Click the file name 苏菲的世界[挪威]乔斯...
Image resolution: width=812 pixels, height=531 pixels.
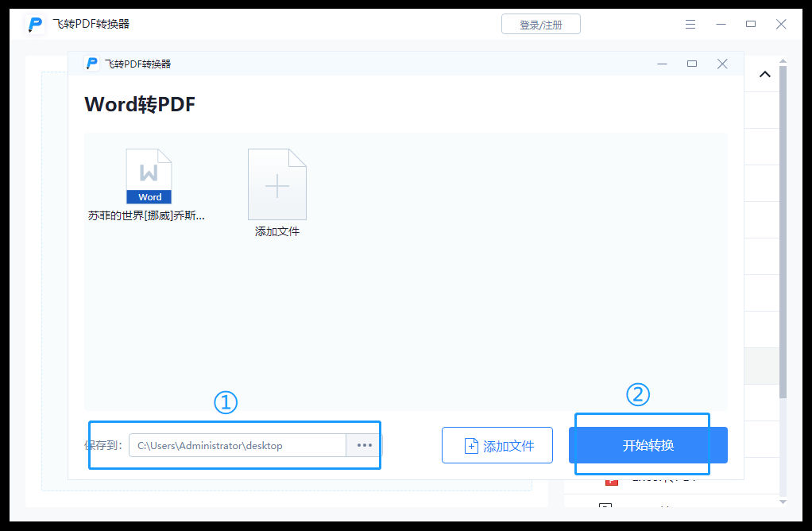(x=146, y=215)
